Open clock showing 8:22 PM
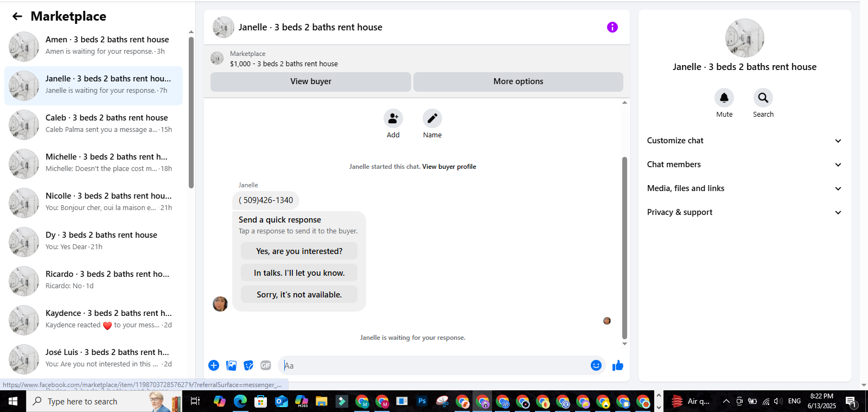 coord(821,401)
